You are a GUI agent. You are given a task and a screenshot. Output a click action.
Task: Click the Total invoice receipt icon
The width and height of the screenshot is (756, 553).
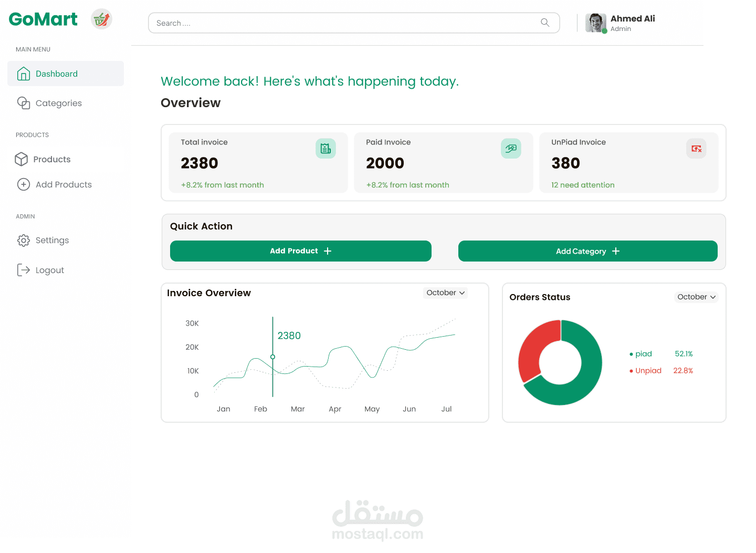[325, 149]
